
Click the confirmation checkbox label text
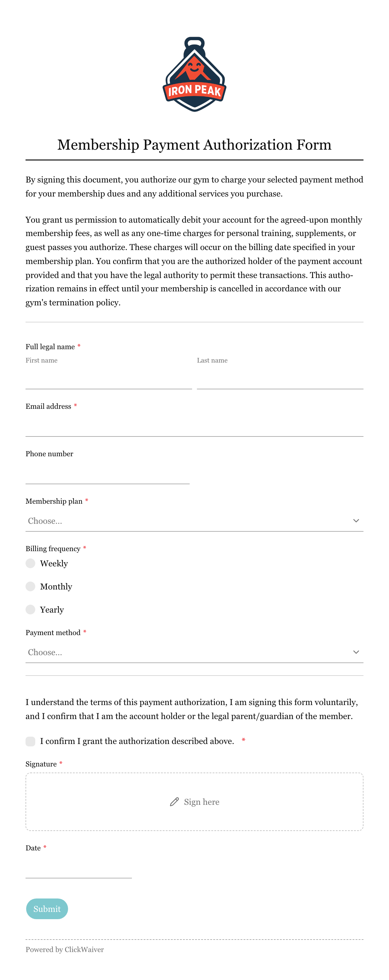tap(137, 741)
